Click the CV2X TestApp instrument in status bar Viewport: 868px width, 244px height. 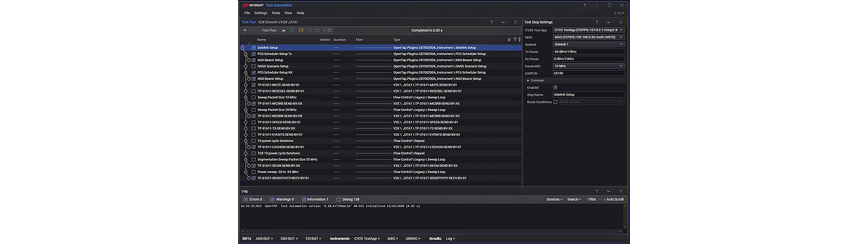367,239
